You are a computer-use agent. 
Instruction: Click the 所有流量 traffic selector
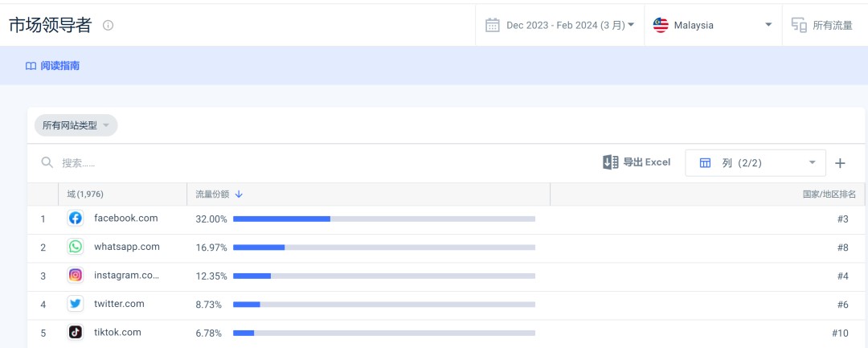(x=822, y=25)
